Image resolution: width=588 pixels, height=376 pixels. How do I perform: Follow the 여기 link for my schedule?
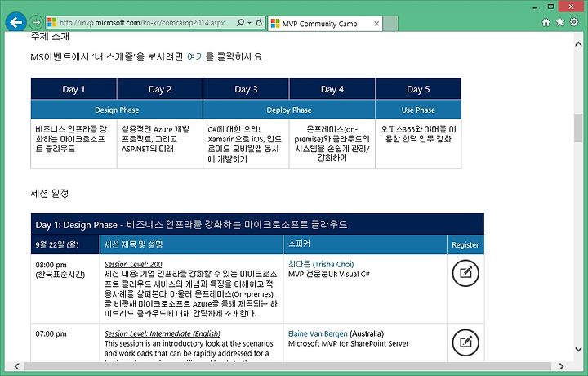[195, 57]
